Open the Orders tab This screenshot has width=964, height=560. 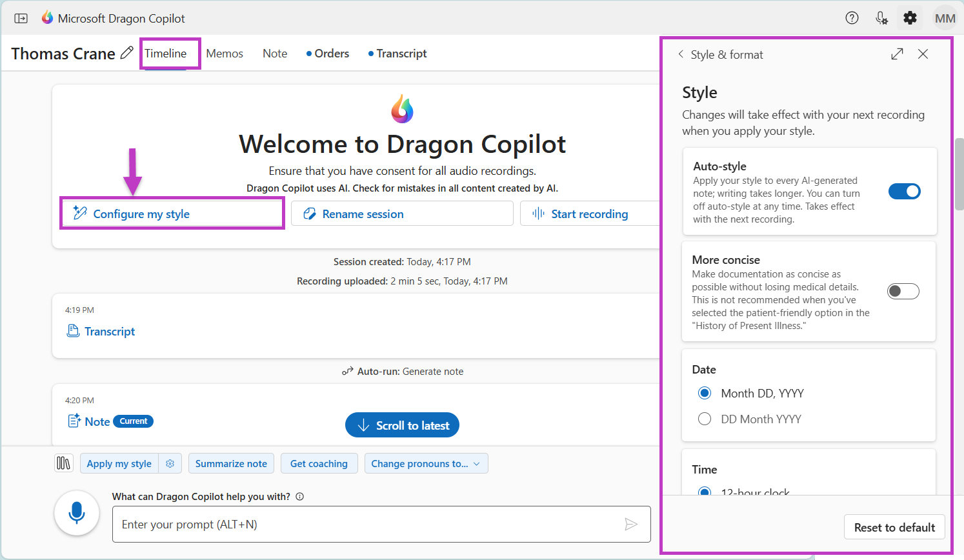328,54
